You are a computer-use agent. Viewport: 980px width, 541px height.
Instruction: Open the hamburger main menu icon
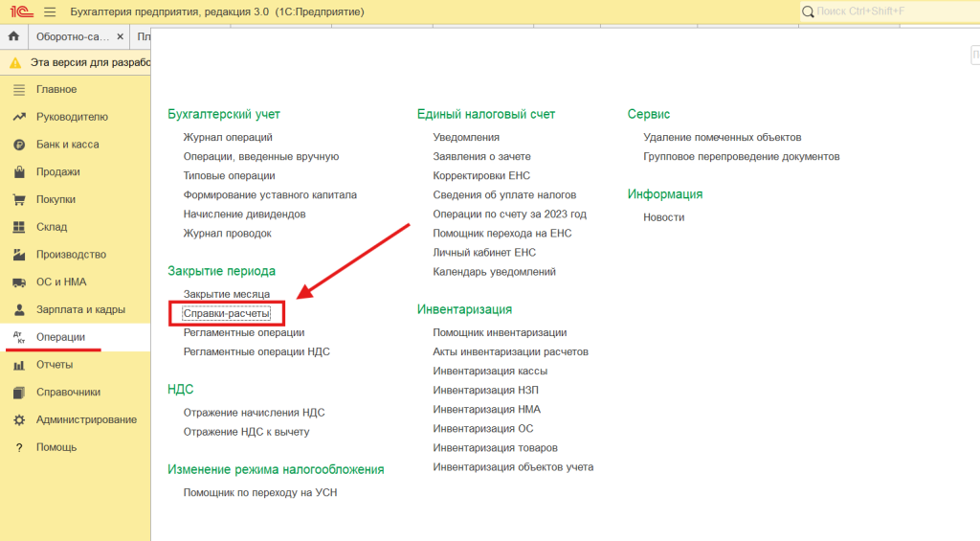pos(50,11)
